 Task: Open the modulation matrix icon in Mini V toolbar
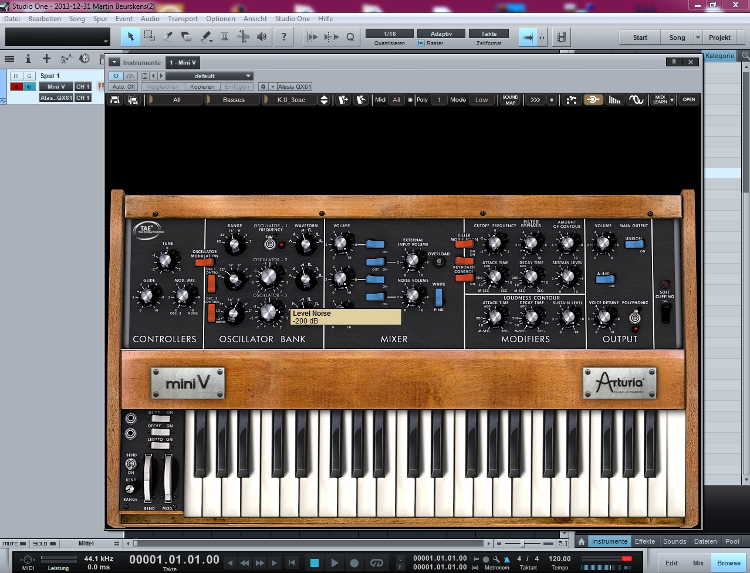point(571,99)
